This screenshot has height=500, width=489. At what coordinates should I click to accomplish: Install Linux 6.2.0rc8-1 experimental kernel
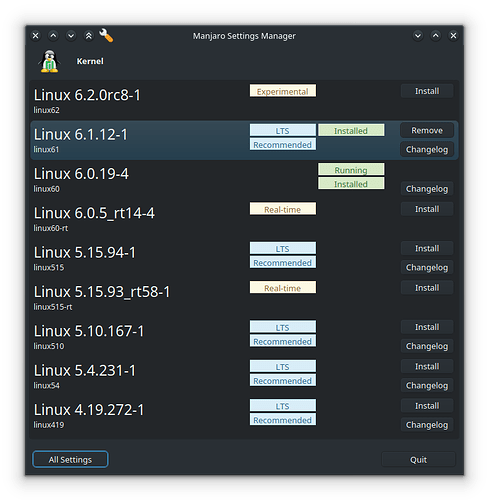click(427, 91)
